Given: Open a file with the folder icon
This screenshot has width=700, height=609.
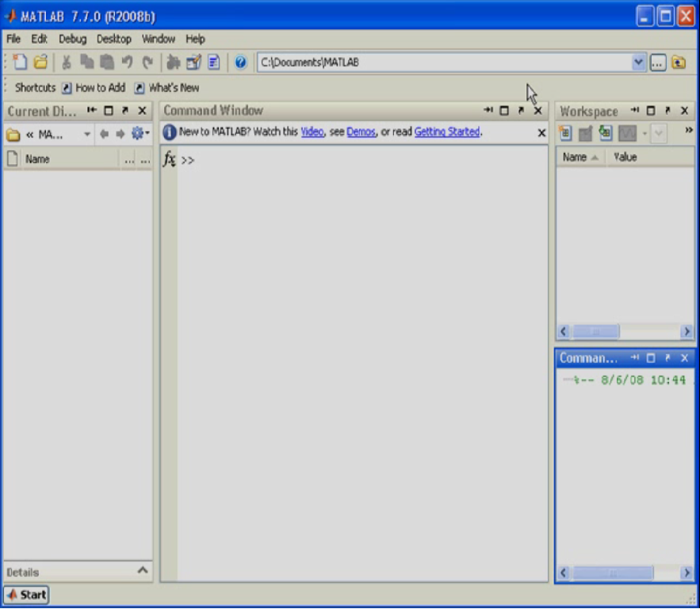Looking at the screenshot, I should (x=40, y=62).
